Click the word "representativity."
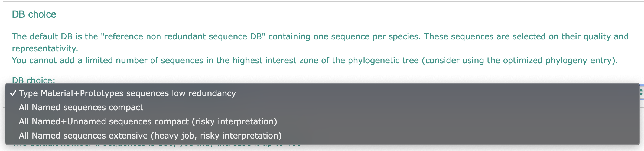This screenshot has height=151, width=644. tap(45, 49)
